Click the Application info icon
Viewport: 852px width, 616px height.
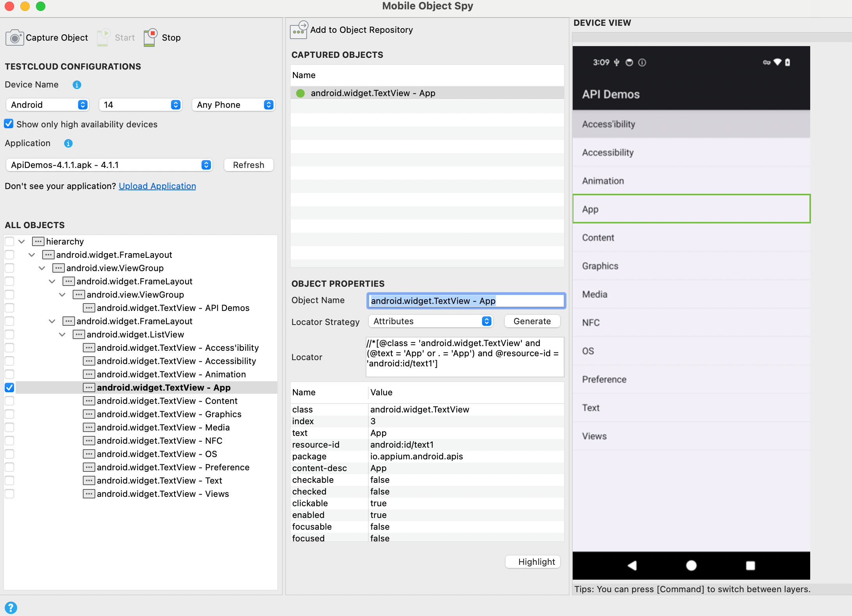pyautogui.click(x=68, y=143)
